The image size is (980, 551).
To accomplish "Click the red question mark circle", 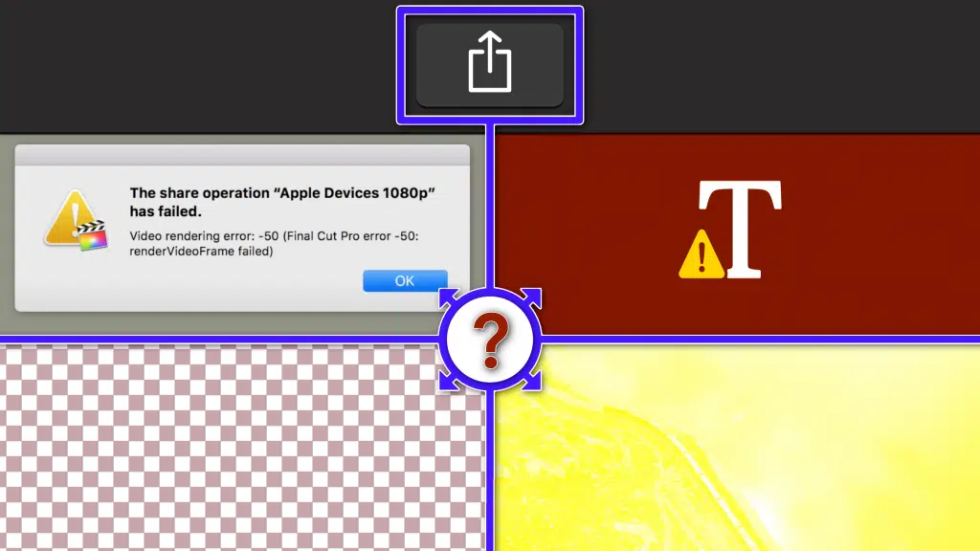I will [x=490, y=341].
